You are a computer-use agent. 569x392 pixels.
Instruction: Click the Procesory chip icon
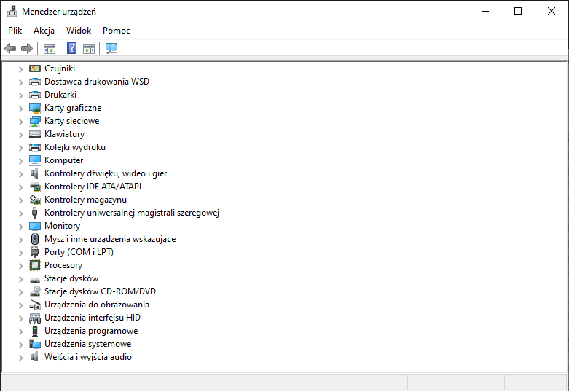pos(35,265)
